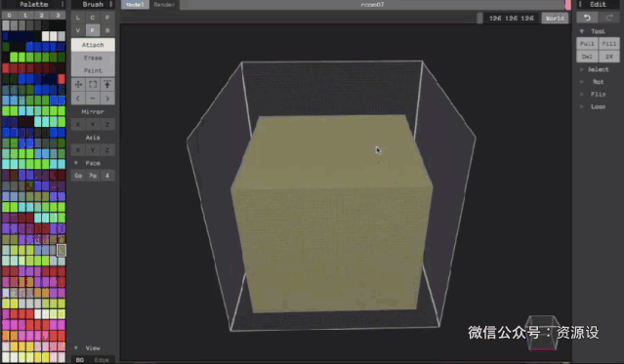Collapse the Tool section in Edit panel
This screenshot has width=624, height=364.
click(x=582, y=31)
